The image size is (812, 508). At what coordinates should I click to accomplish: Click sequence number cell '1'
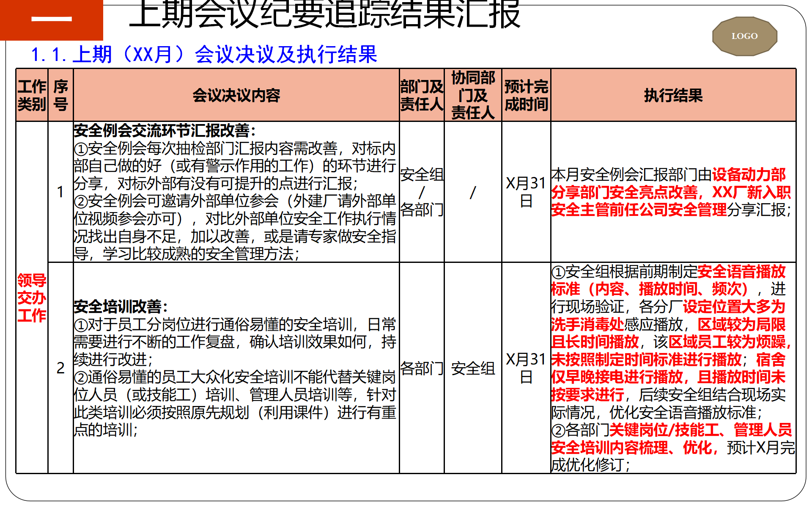point(60,192)
